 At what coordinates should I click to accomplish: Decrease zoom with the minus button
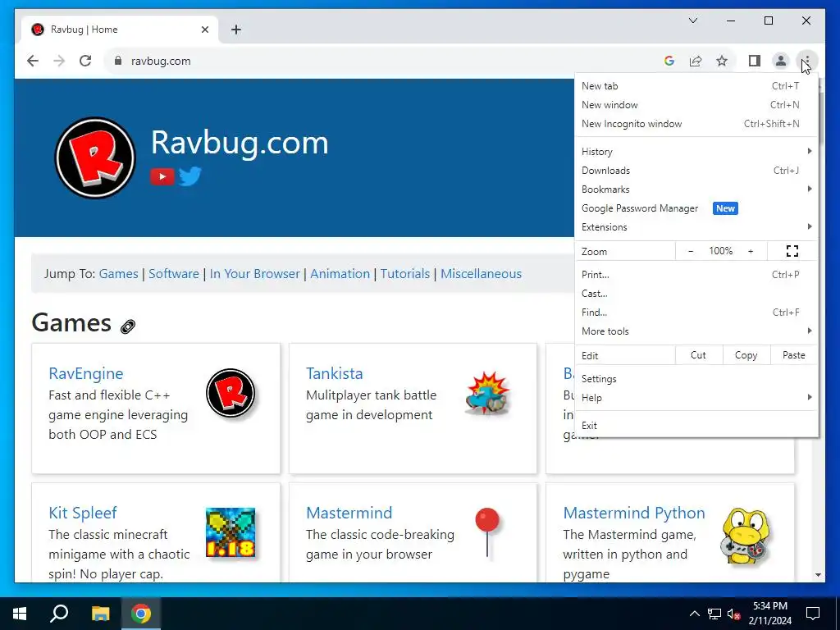[x=691, y=251]
